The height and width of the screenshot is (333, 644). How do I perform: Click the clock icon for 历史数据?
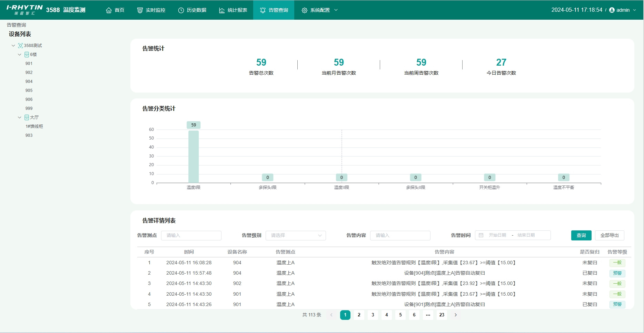(x=181, y=10)
